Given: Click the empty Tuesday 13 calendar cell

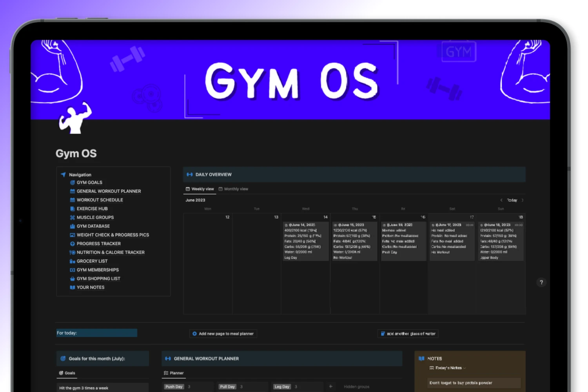Looking at the screenshot, I should [x=257, y=263].
